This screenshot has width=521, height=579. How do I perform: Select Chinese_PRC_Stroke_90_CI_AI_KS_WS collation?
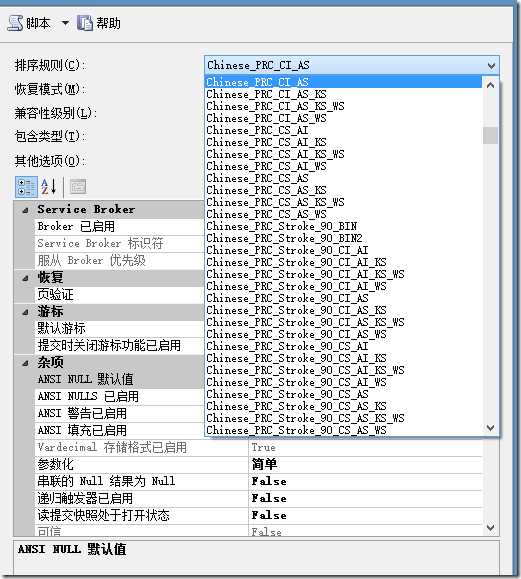coord(343,274)
